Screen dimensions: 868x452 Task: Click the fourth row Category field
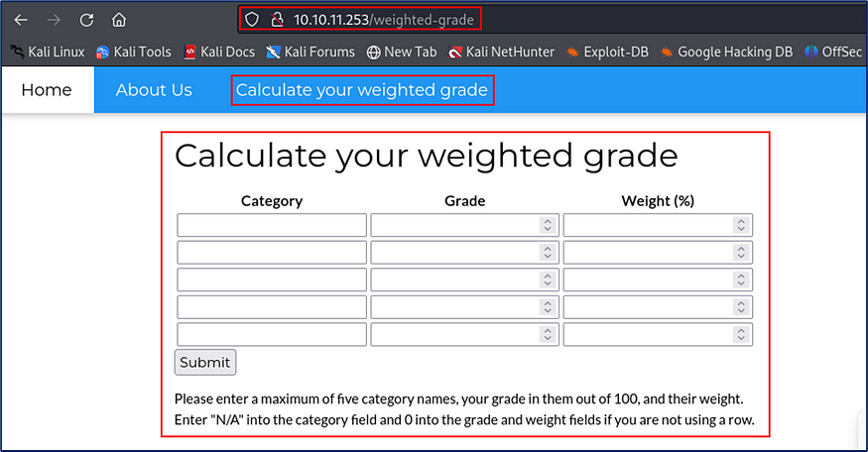pyautogui.click(x=272, y=307)
